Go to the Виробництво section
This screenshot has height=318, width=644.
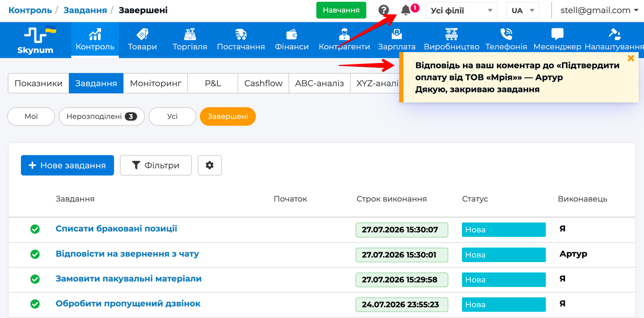452,40
